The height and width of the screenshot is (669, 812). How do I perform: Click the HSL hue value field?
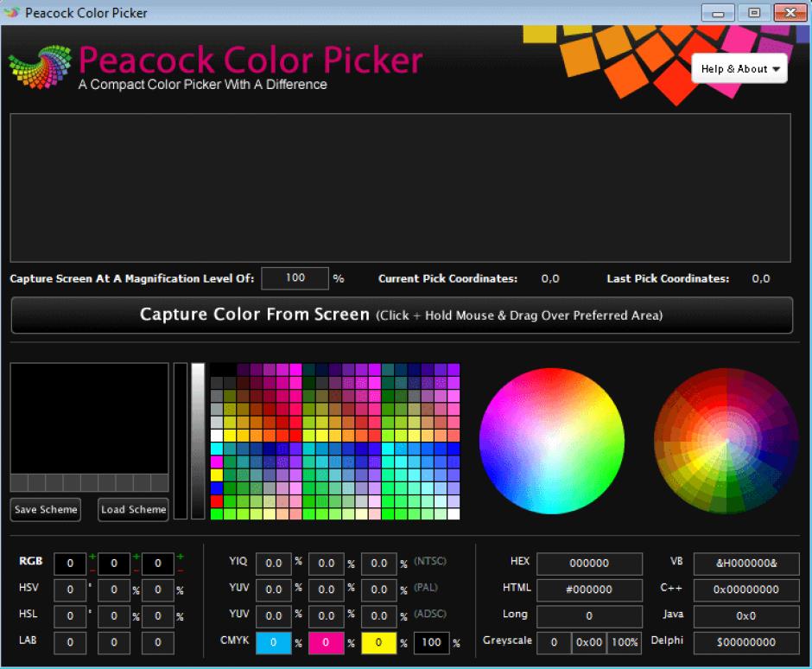(x=70, y=616)
